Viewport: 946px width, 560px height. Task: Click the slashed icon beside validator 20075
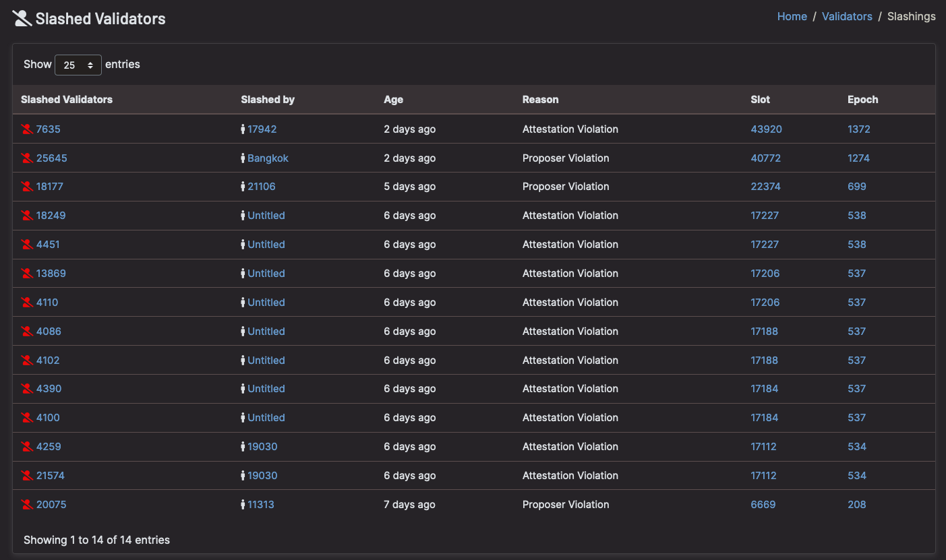click(x=27, y=505)
